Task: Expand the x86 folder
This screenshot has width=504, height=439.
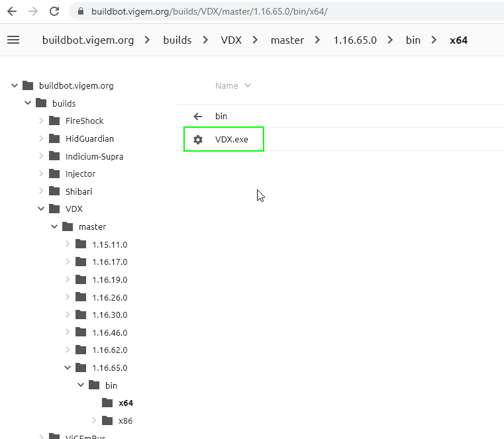Action: coord(94,420)
